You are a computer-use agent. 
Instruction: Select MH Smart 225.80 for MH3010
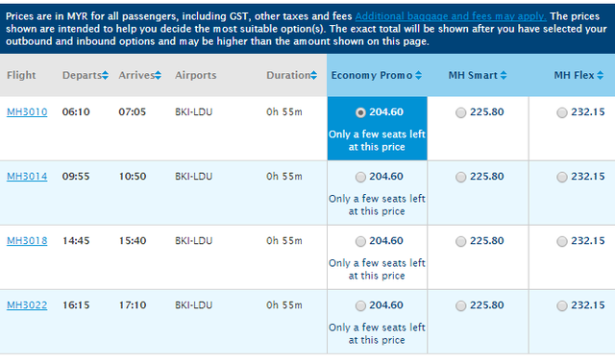coord(461,112)
